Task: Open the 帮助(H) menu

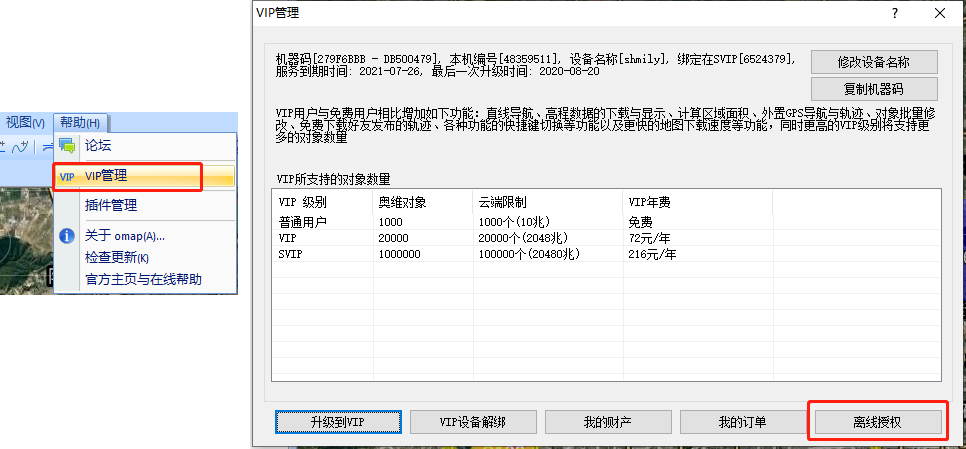Action: 80,123
